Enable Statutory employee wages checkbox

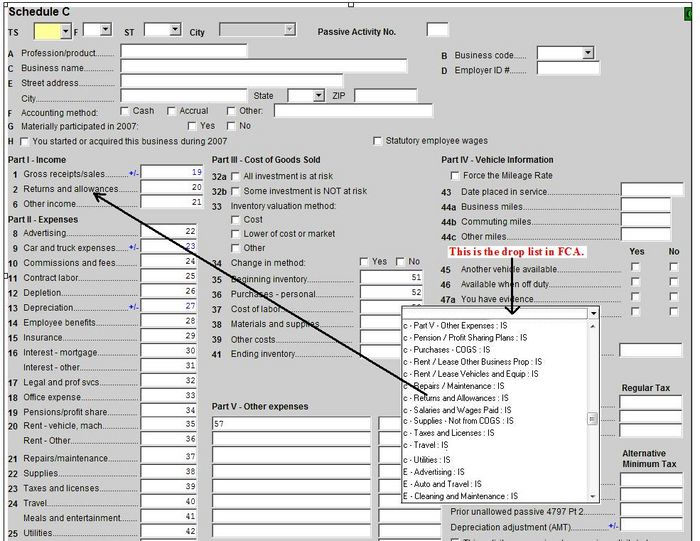pos(377,141)
